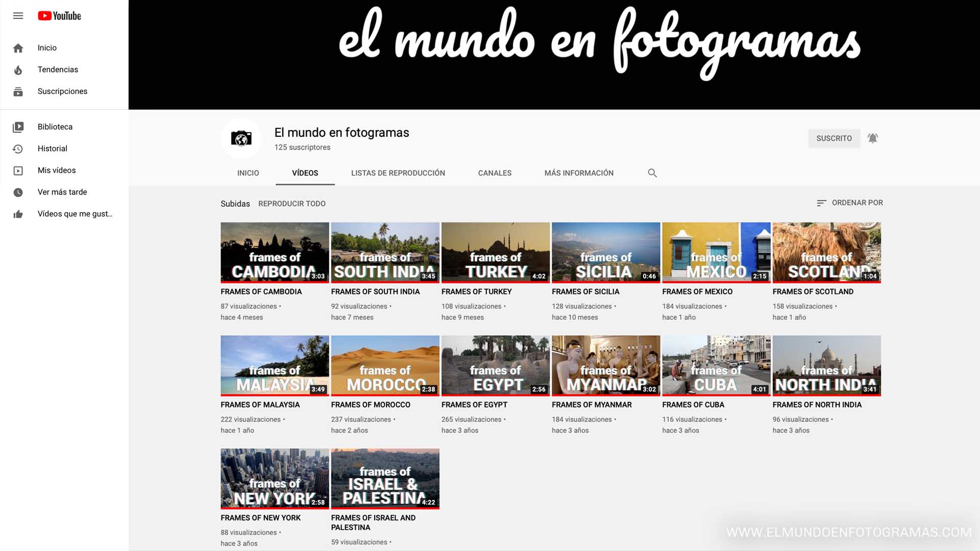Click the title FRAMES OF MYANMAR
The height and width of the screenshot is (551, 980).
(592, 405)
